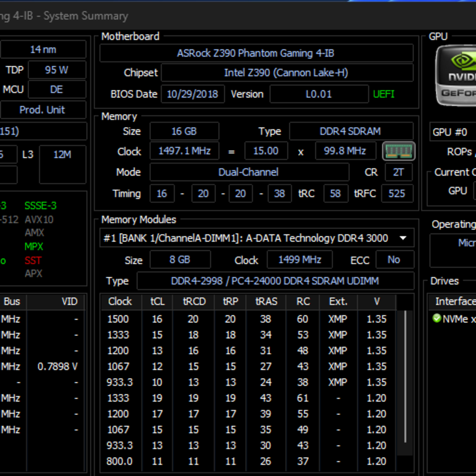
Task: Click the memory size 16 GB field
Action: coord(184,131)
